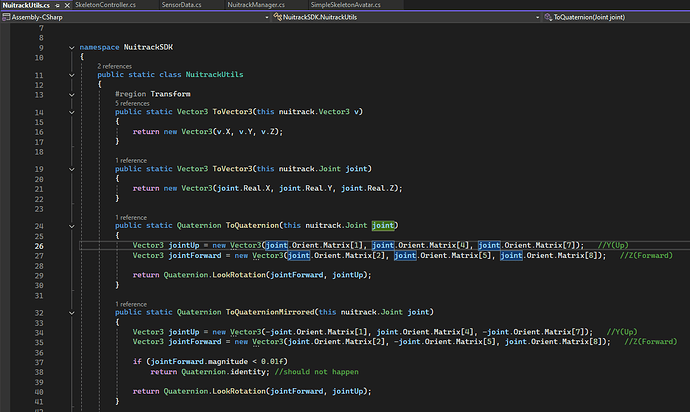
Task: Close the NuitrackUtils.cs tab
Action: pos(67,5)
